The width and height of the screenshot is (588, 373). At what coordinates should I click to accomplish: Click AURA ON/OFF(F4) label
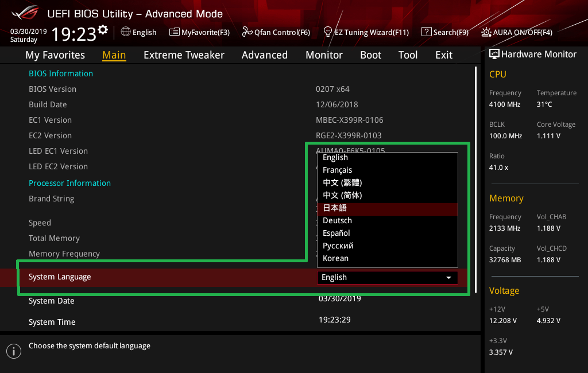pyautogui.click(x=523, y=32)
